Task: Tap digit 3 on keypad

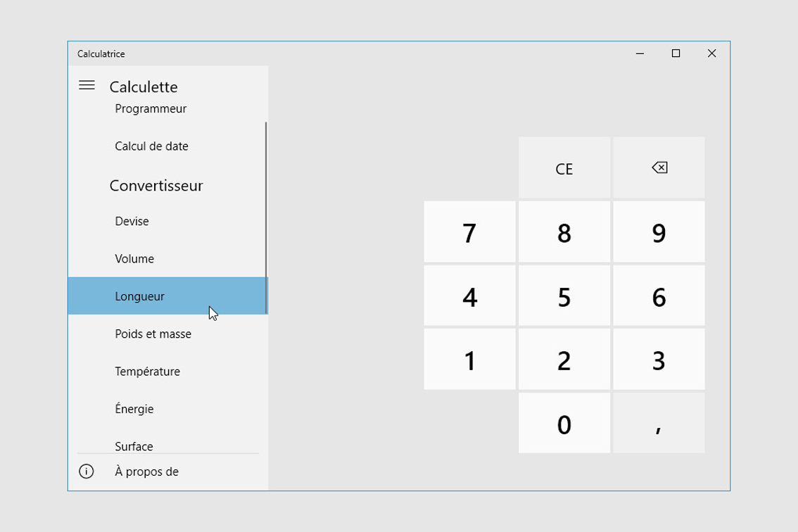Action: [x=659, y=360]
